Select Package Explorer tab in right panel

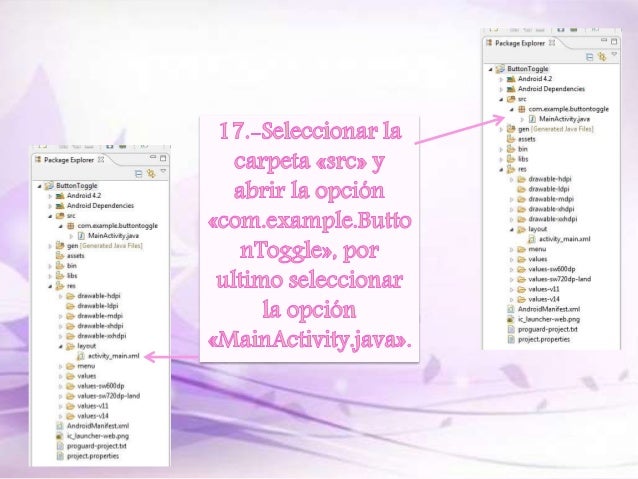[520, 43]
